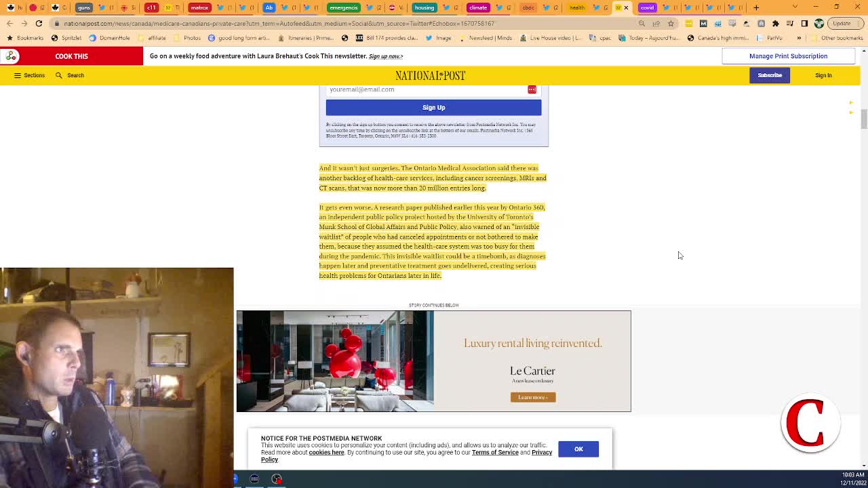Open Chrome's three-dot menu beside Update
The width and height of the screenshot is (868, 488).
click(860, 23)
